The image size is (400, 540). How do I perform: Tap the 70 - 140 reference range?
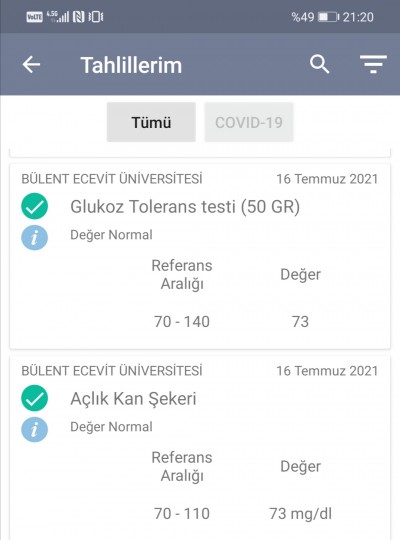(182, 322)
